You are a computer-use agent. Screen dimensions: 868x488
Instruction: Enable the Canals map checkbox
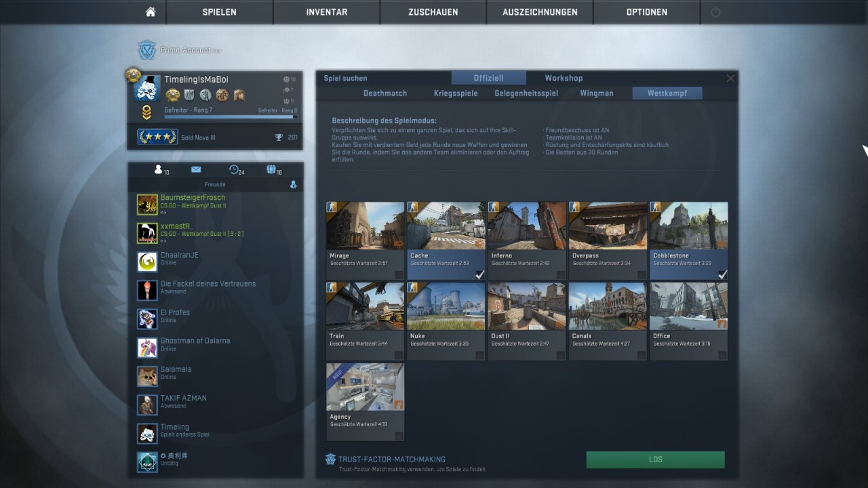pyautogui.click(x=642, y=355)
